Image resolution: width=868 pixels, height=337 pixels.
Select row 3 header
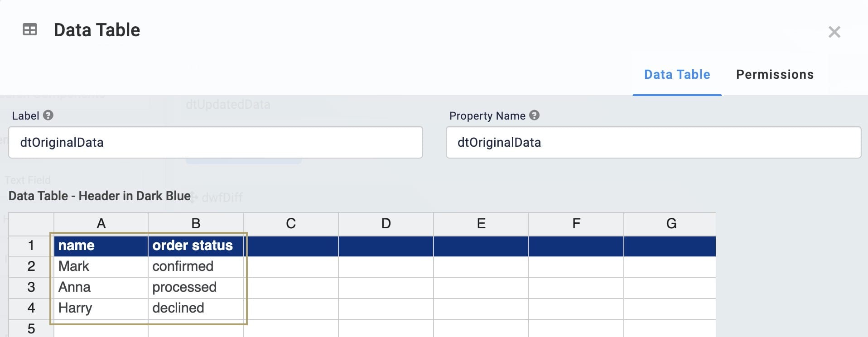point(31,288)
